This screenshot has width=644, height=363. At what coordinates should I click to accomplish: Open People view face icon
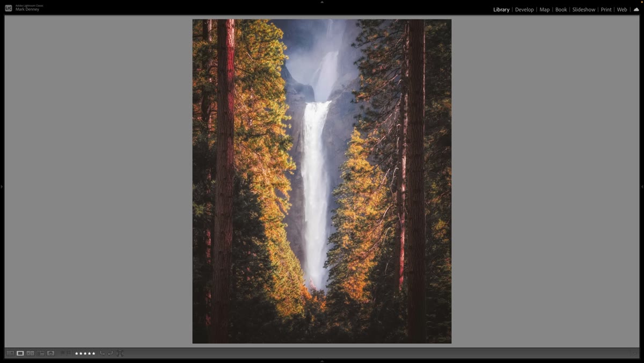tap(50, 353)
